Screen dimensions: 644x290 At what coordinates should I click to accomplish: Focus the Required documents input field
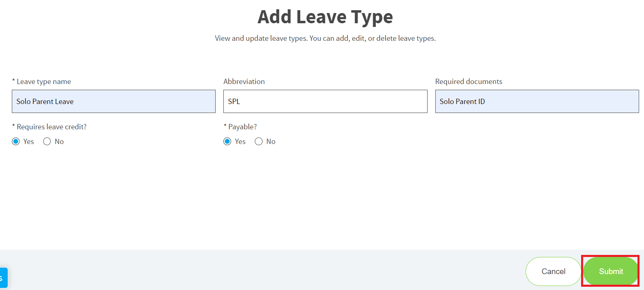tap(537, 102)
